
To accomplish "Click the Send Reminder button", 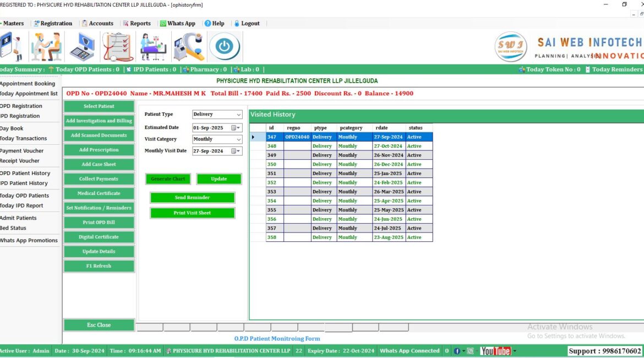I will (x=192, y=197).
